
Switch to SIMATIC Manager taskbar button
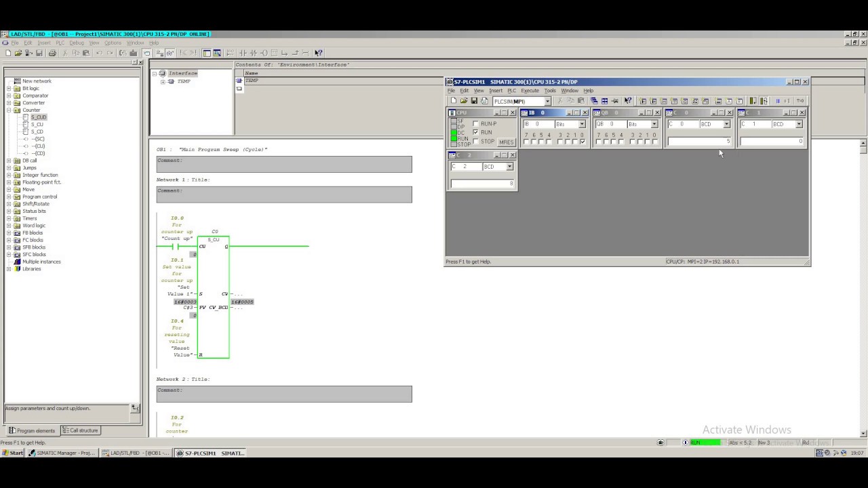pyautogui.click(x=62, y=453)
